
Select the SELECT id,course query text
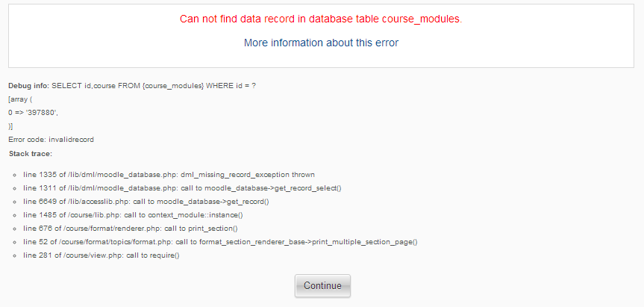click(154, 86)
